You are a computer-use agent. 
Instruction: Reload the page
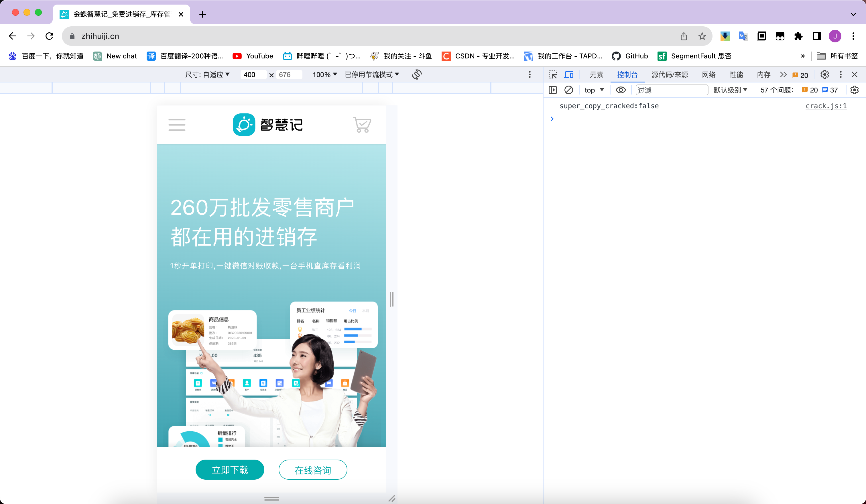(x=50, y=36)
